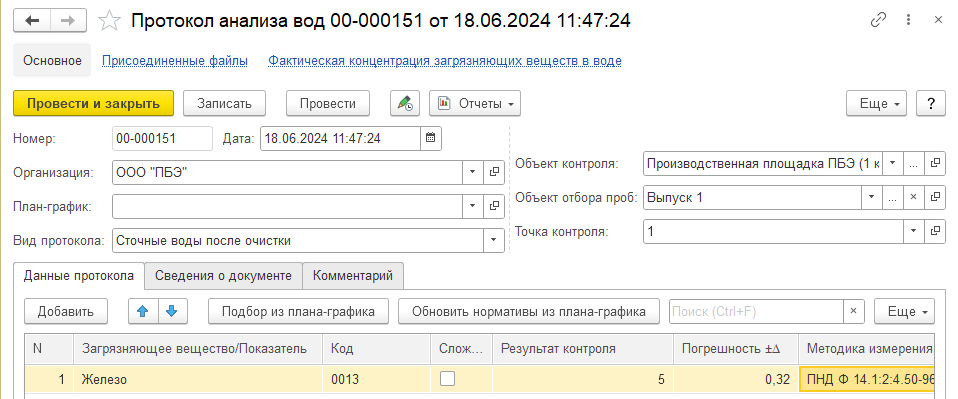Viewport: 958px width, 399px height.
Task: Select the Основное section
Action: coord(53,60)
